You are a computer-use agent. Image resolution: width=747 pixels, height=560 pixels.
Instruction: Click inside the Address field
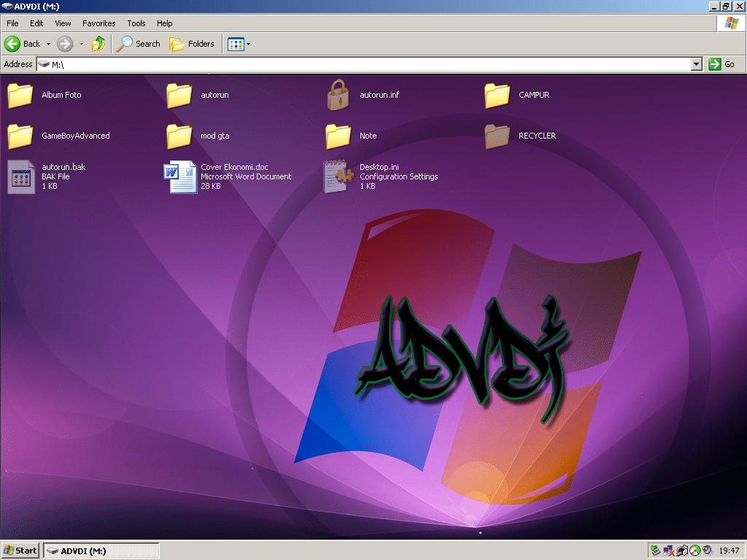pos(365,64)
